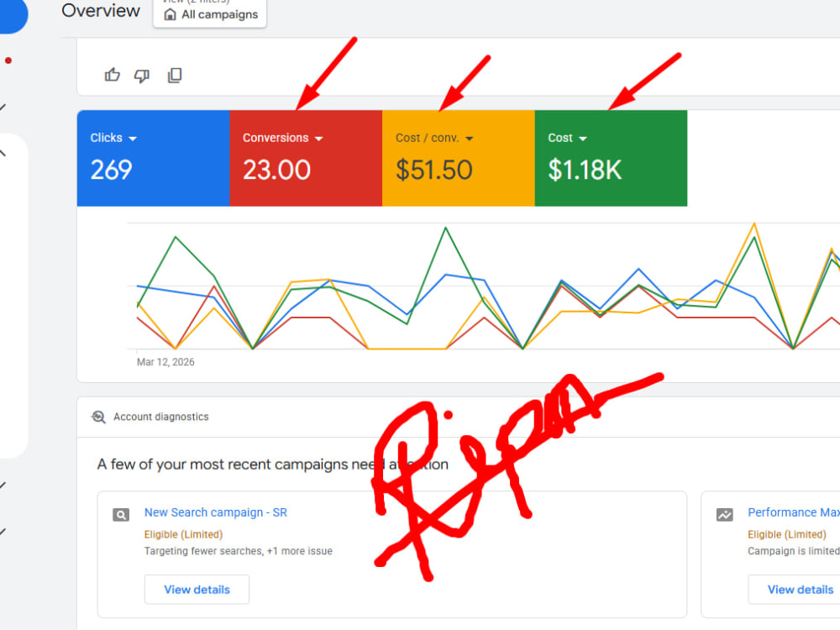This screenshot has width=840, height=630.
Task: Click the thumbs down feedback icon
Action: click(142, 76)
